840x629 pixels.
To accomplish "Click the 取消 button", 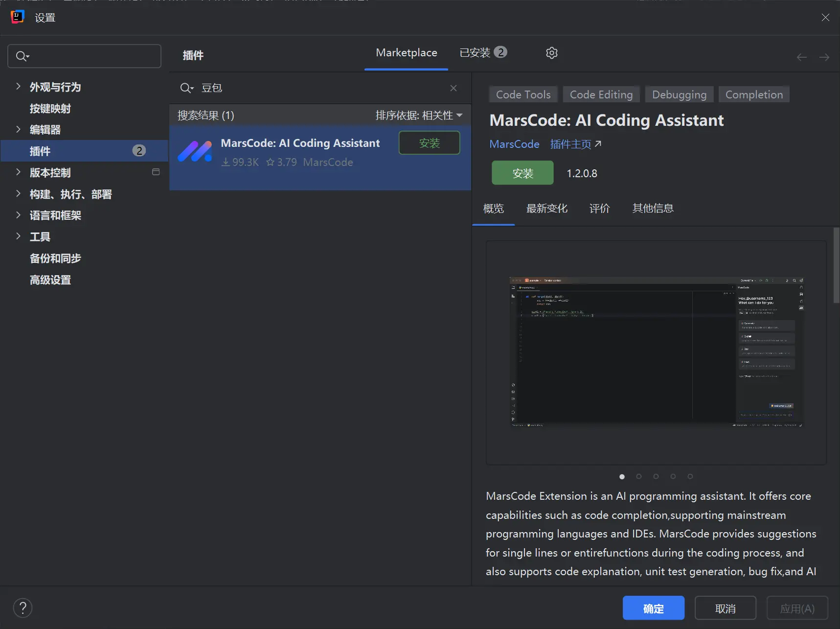I will click(x=726, y=608).
